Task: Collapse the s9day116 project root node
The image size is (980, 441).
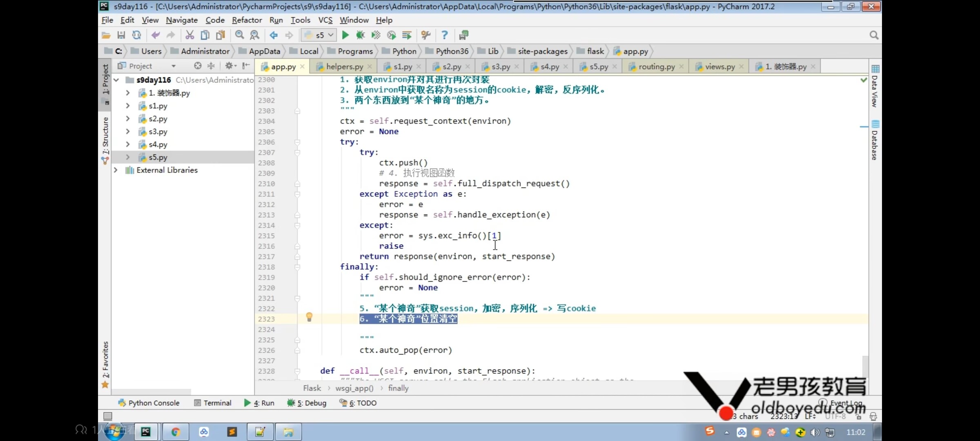Action: click(x=116, y=80)
